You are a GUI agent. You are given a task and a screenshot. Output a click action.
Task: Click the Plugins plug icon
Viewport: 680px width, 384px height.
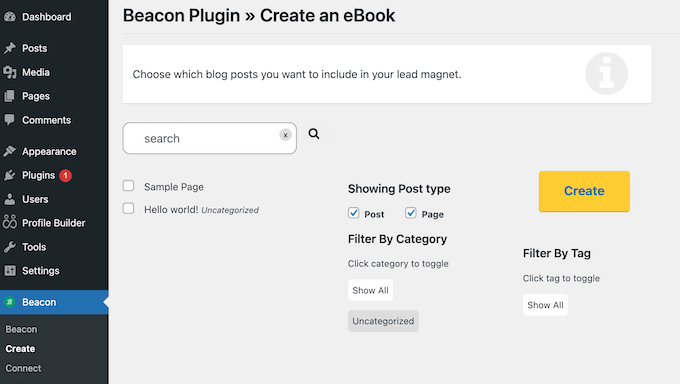point(10,175)
